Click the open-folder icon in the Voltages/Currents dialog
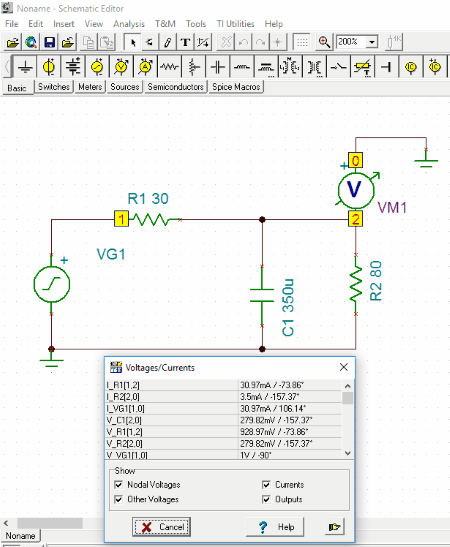The width and height of the screenshot is (450, 547). pos(334,527)
